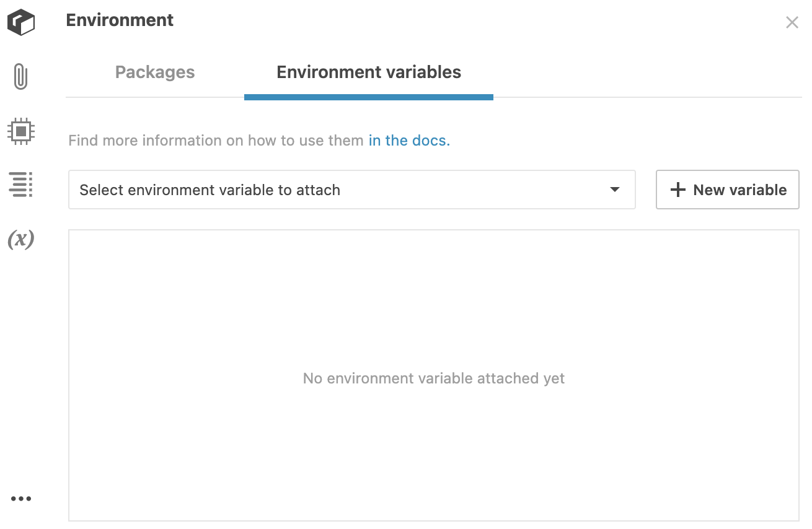Close the Environment panel

(792, 22)
